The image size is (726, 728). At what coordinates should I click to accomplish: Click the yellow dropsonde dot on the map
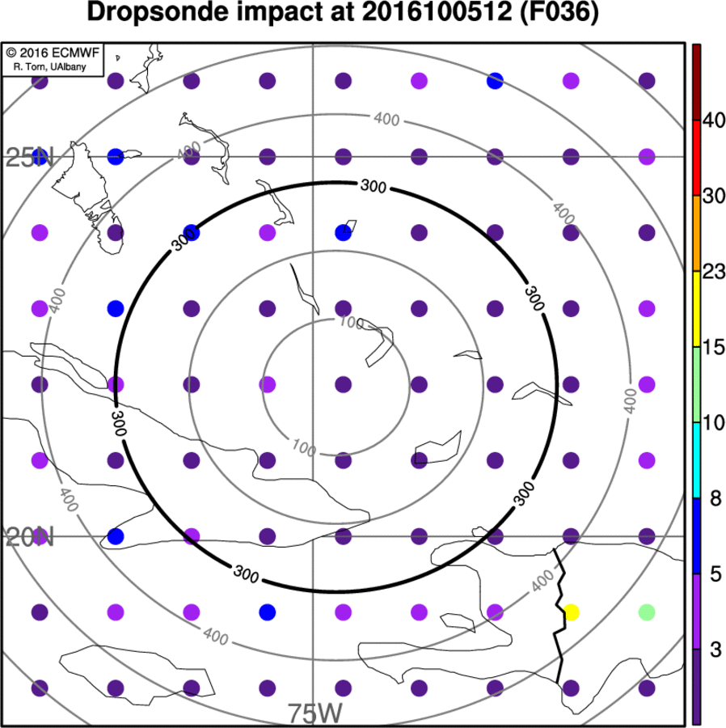pyautogui.click(x=571, y=612)
